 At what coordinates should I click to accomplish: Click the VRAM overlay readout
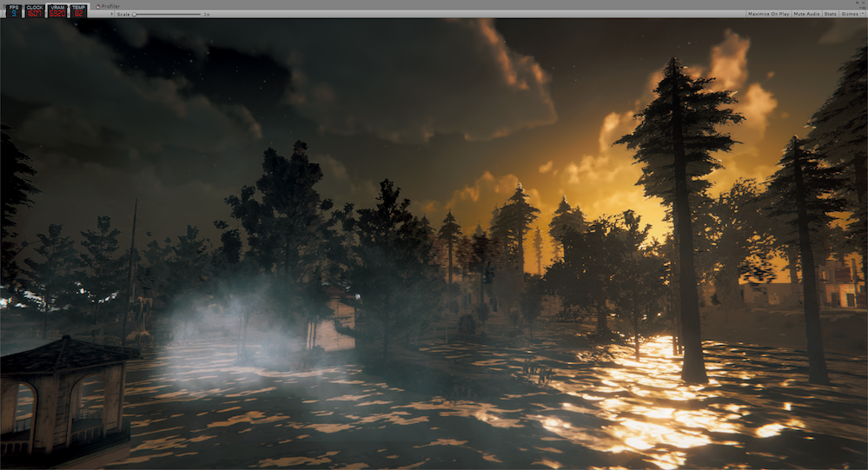point(57,10)
